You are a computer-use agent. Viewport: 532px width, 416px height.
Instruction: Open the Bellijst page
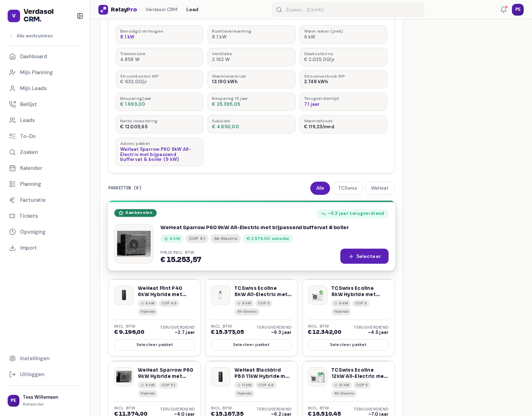45,104
